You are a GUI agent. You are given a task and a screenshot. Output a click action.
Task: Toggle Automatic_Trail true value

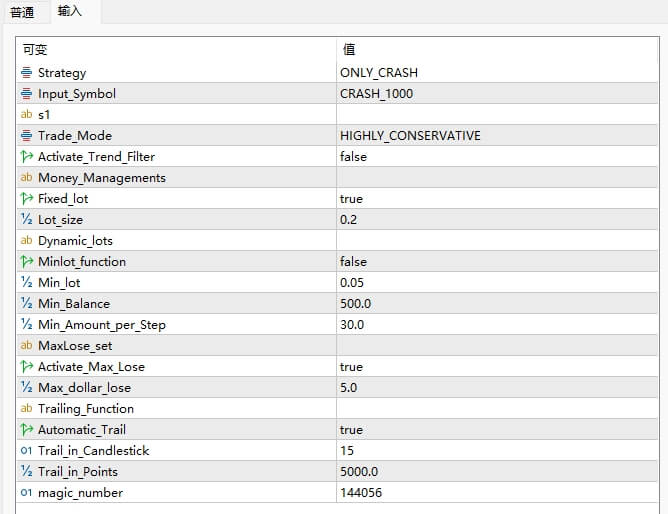pyautogui.click(x=351, y=430)
